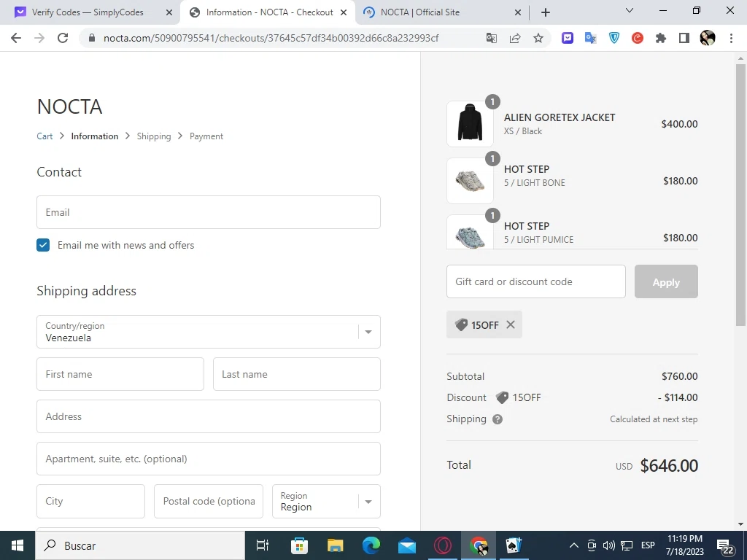Click the Windows search box Buscar
This screenshot has height=560, width=747.
click(x=140, y=545)
